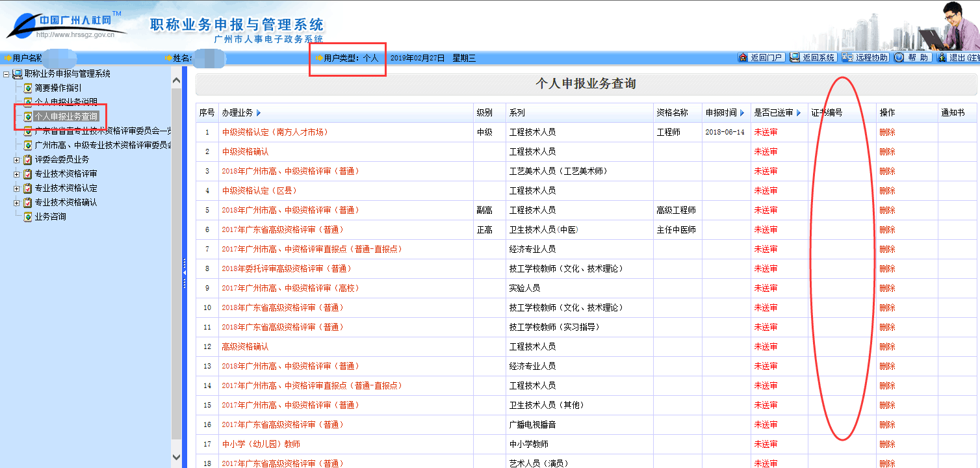Click the 返回系统 computer icon
980x468 pixels.
click(795, 58)
